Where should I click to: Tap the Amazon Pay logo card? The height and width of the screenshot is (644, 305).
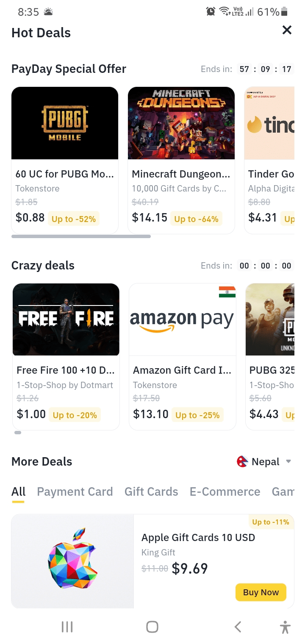(x=183, y=319)
